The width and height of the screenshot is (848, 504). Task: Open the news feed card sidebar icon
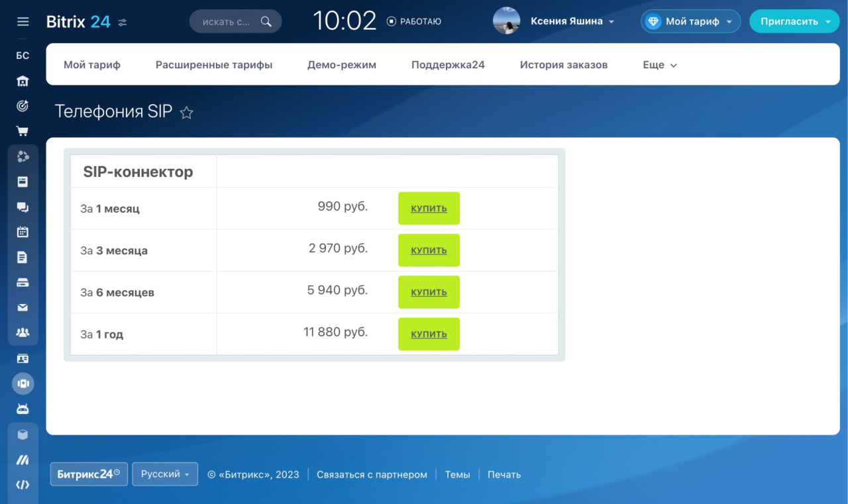(x=23, y=181)
